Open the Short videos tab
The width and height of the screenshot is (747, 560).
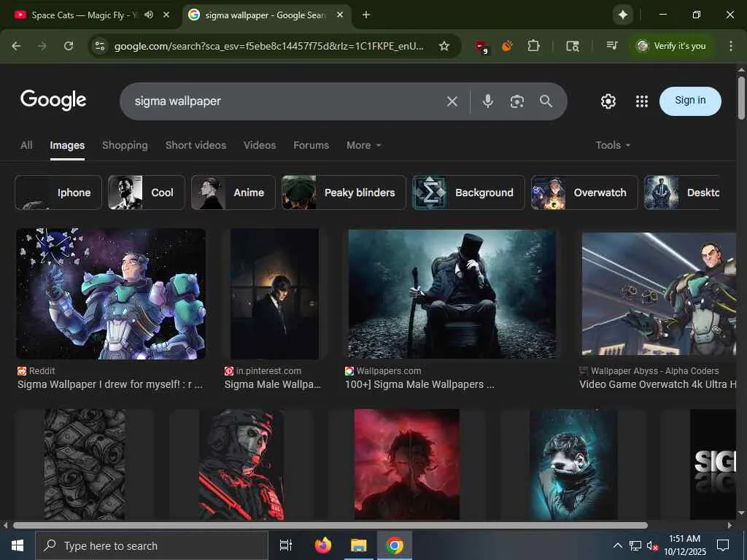pos(196,145)
